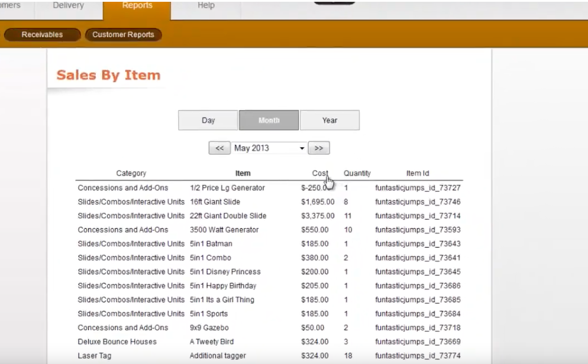
Task: Click the $380.00 cost value
Action: [315, 258]
